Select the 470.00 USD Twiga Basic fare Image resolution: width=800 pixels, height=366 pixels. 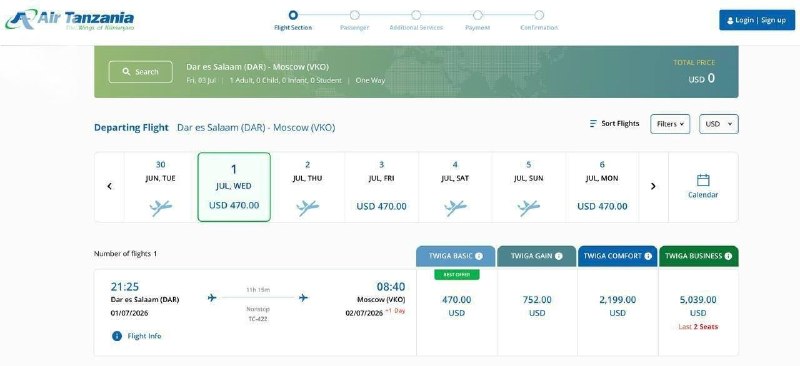(x=457, y=306)
